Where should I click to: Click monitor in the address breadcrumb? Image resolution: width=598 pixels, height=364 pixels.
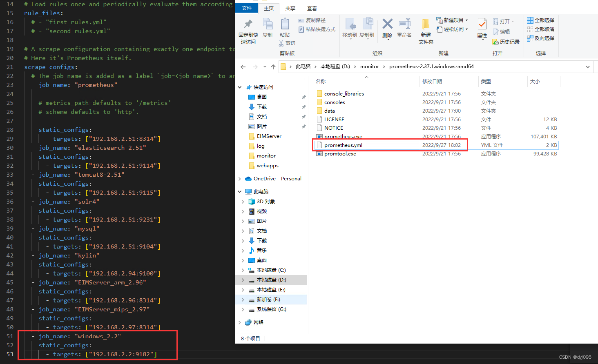pyautogui.click(x=370, y=67)
